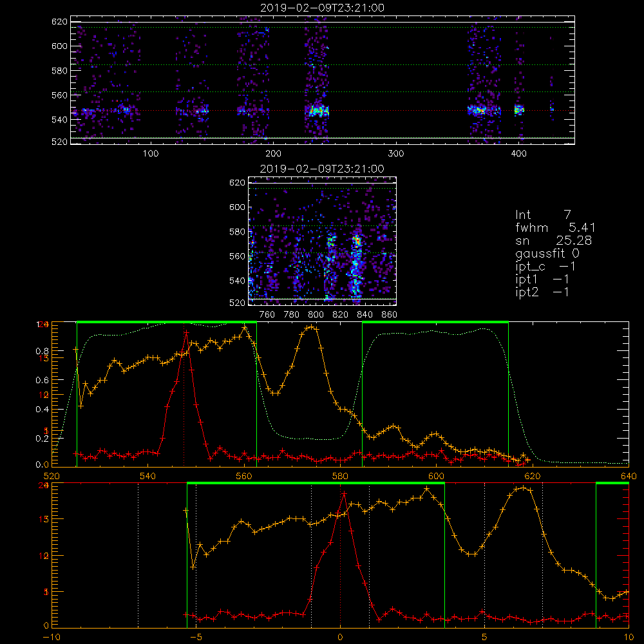
Task: Click the top plot's x-axis label 300
Action: (396, 154)
